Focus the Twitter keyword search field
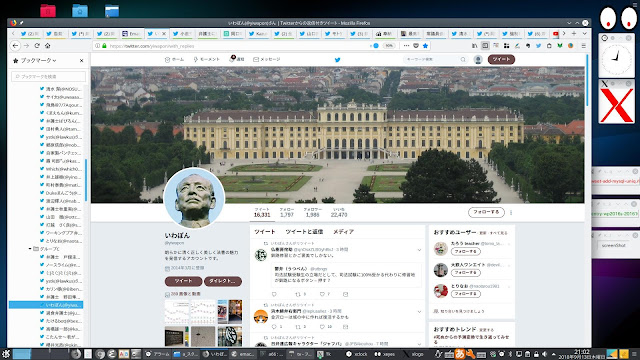 (x=432, y=60)
